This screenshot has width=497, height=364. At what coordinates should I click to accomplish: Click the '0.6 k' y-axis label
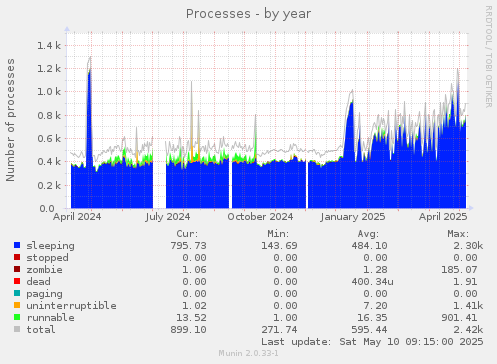pos(49,138)
